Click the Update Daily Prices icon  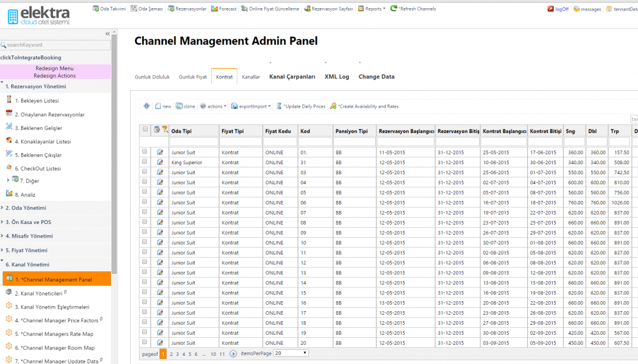[x=279, y=106]
